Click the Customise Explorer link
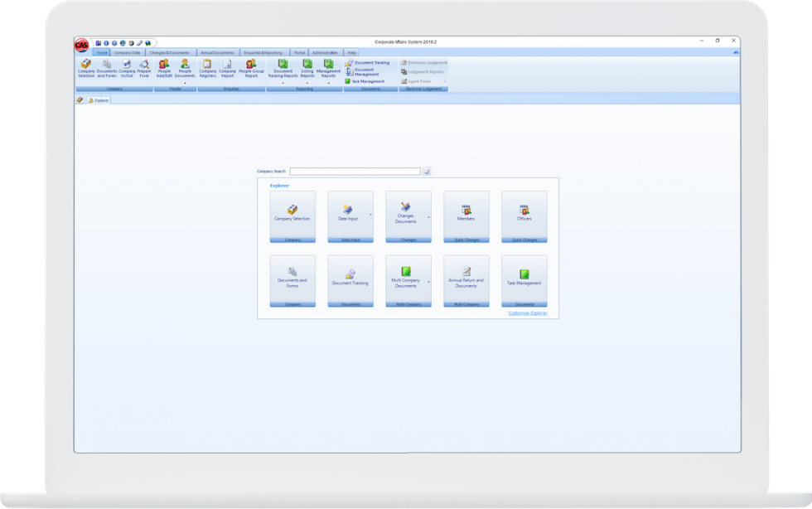This screenshot has height=509, width=812. tap(528, 313)
